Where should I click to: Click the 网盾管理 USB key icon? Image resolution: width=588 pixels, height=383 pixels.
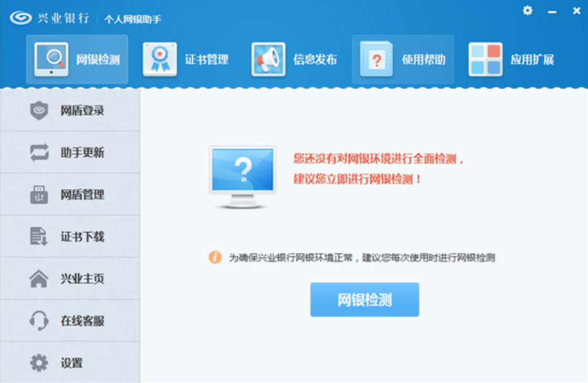click(x=39, y=195)
